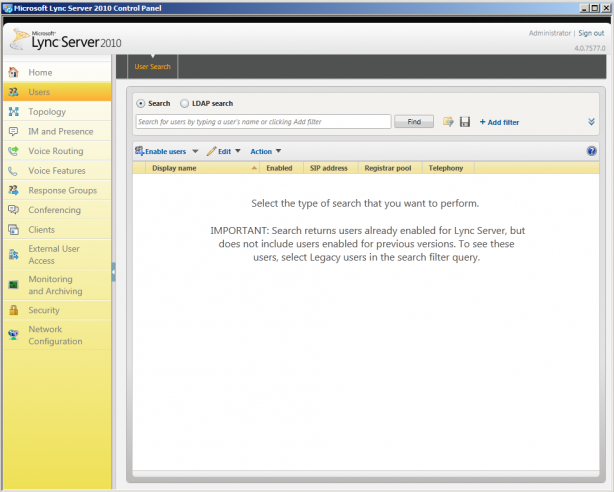Image resolution: width=614 pixels, height=492 pixels.
Task: Open Voice Routing section
Action: click(57, 151)
